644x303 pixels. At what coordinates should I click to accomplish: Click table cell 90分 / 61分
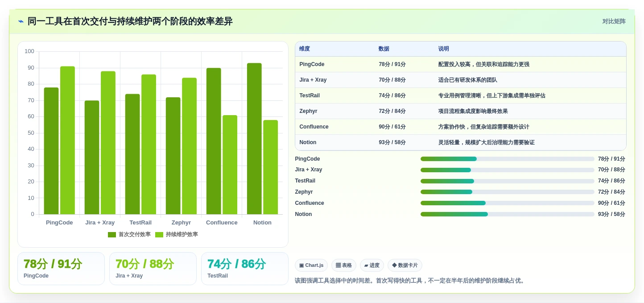392,127
